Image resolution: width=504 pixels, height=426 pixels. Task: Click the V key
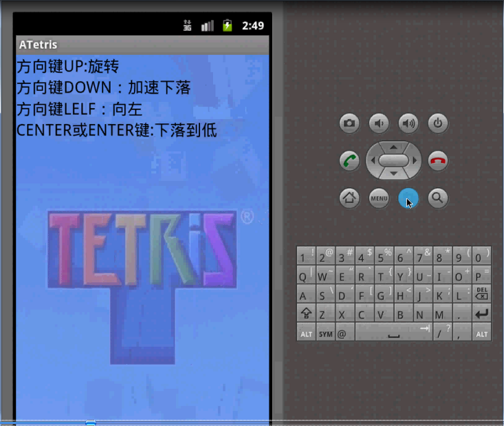(384, 312)
